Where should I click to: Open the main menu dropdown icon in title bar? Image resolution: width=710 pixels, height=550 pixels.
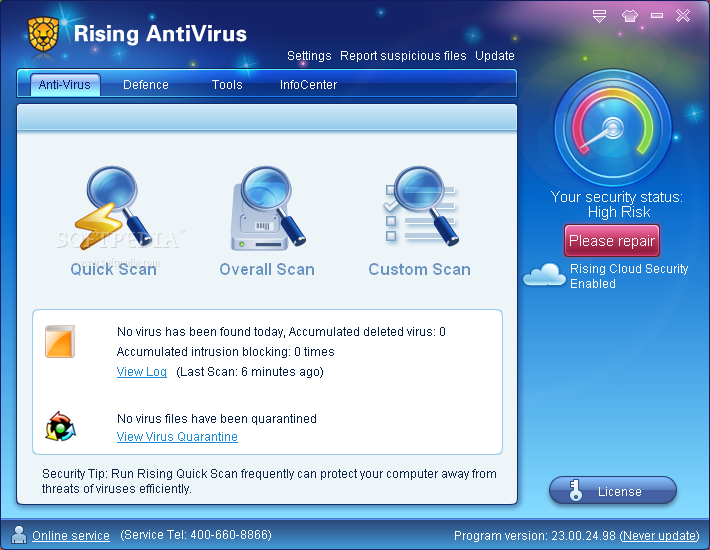click(599, 16)
